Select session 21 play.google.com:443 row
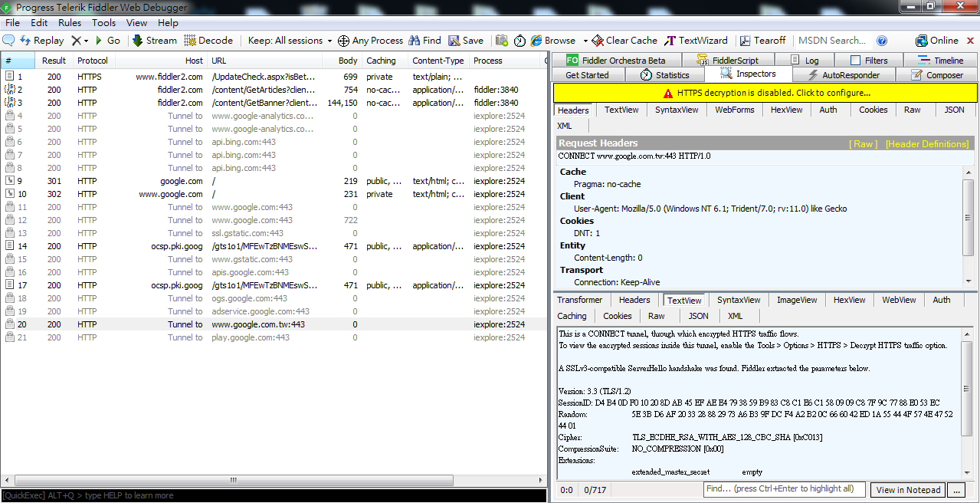Screen dimensions: 980x503 274,337
